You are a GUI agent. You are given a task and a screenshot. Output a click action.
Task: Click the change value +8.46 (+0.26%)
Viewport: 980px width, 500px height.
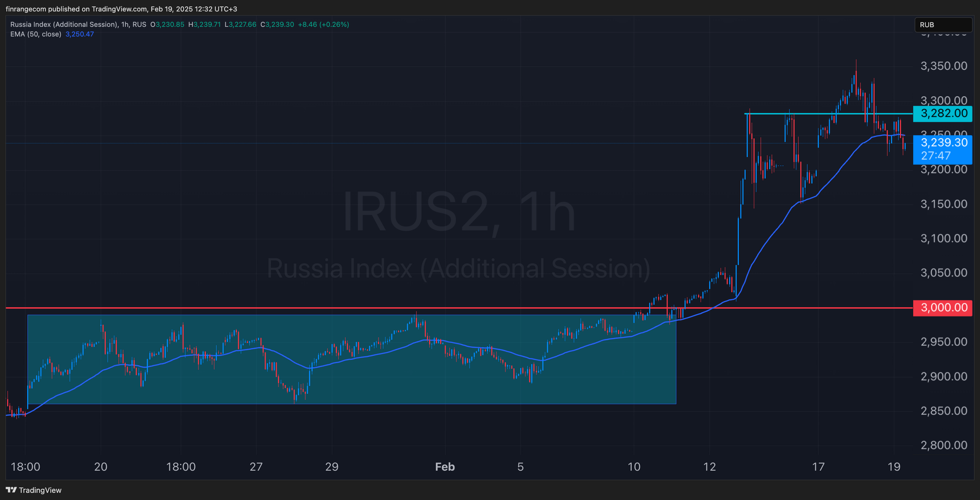(x=323, y=24)
